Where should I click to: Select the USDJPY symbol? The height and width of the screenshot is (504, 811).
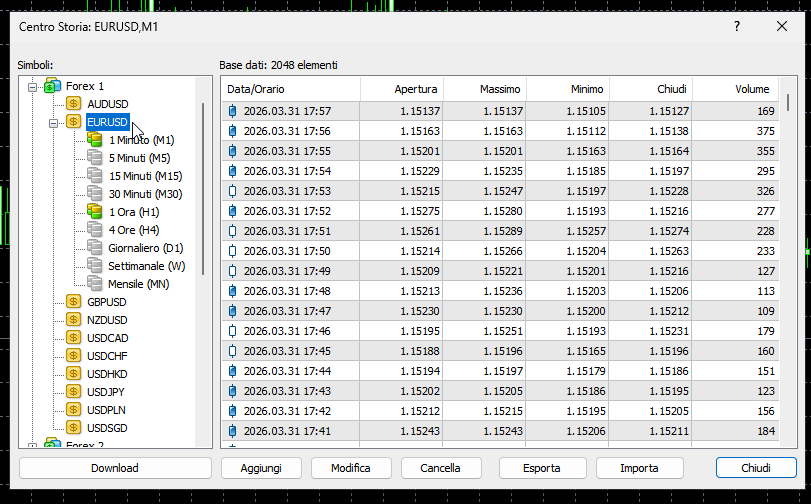click(x=106, y=392)
